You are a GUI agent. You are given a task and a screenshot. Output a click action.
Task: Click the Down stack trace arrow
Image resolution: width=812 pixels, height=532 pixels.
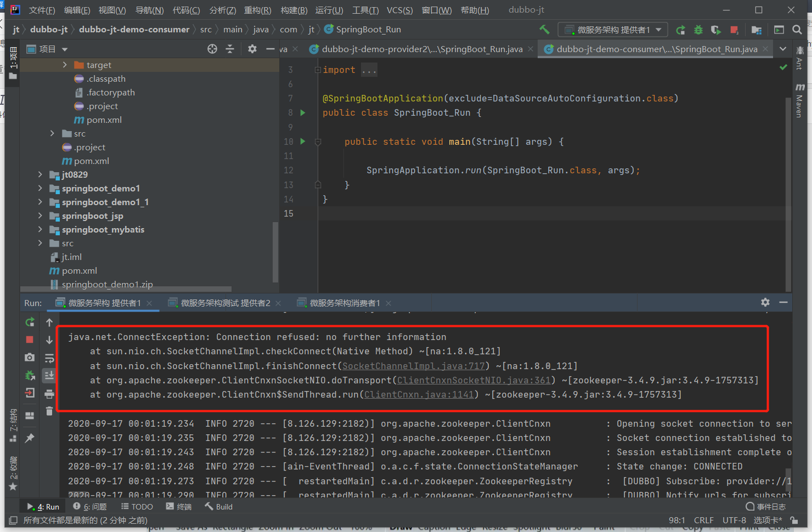(x=49, y=340)
